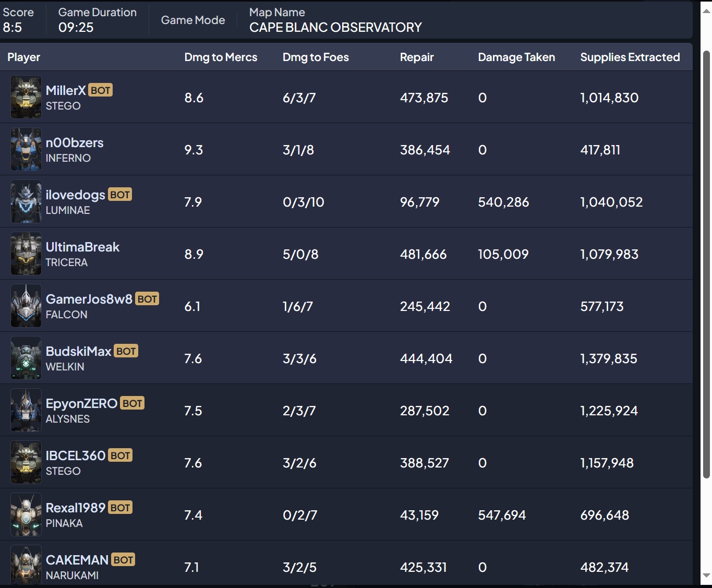Sort by the Repair column header
The width and height of the screenshot is (712, 588).
(x=417, y=57)
